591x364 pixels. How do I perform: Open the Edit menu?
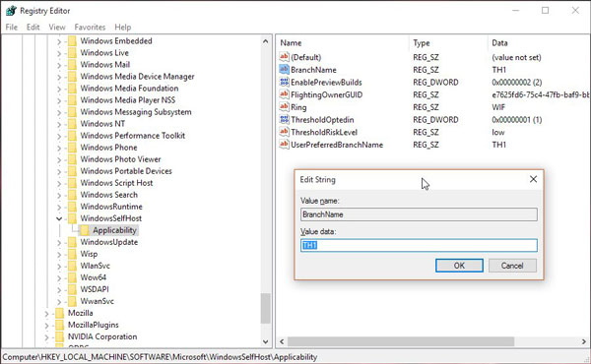click(33, 28)
